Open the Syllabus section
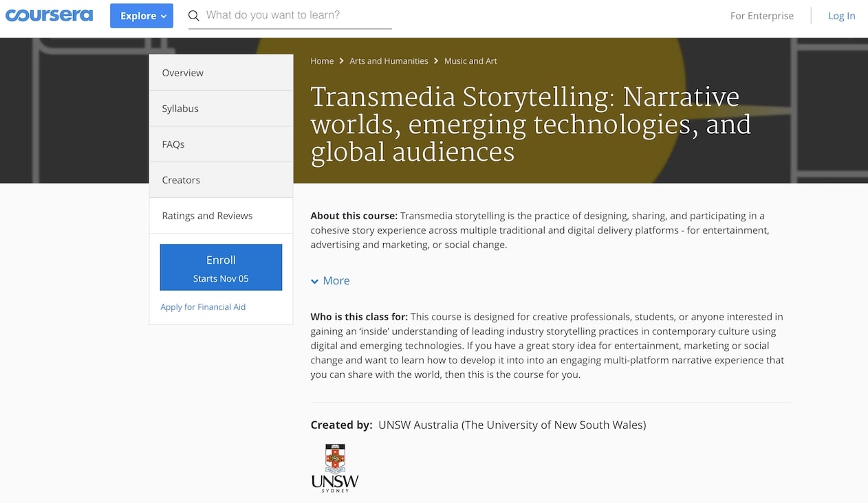 coord(221,109)
